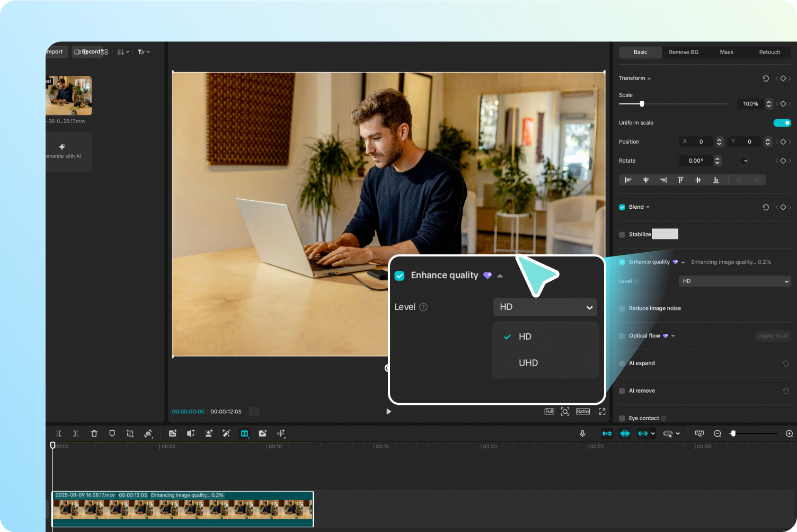This screenshot has width=797, height=532.
Task: Open the media filter dropdown
Action: pyautogui.click(x=144, y=52)
